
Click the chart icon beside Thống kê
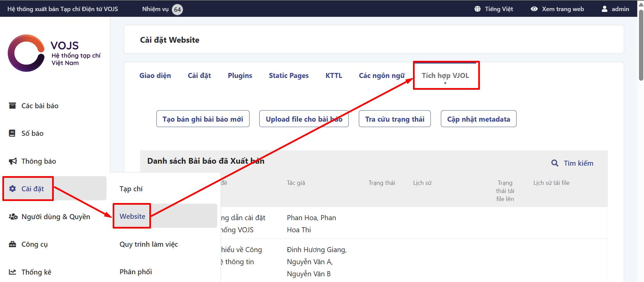pyautogui.click(x=12, y=272)
